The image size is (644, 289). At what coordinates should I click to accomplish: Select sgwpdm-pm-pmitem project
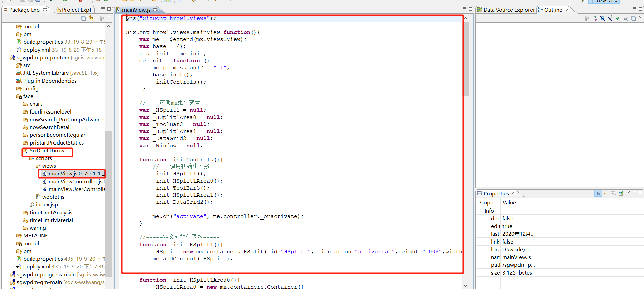click(57, 57)
